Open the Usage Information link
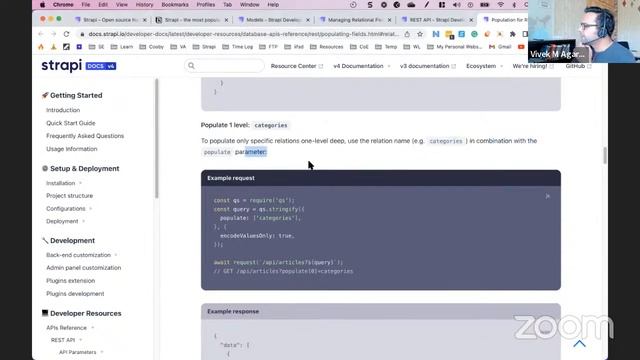The image size is (640, 360). (71, 149)
